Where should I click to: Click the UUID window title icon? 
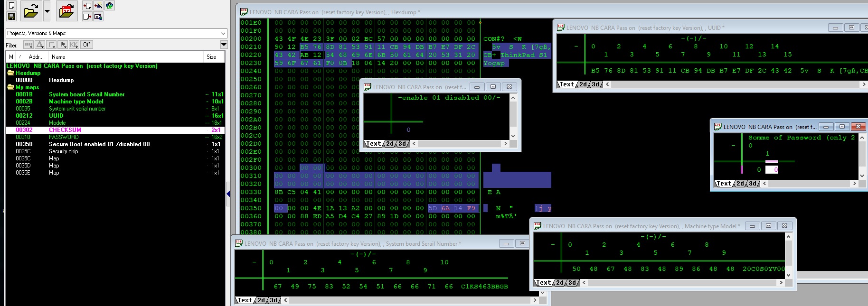(x=560, y=28)
